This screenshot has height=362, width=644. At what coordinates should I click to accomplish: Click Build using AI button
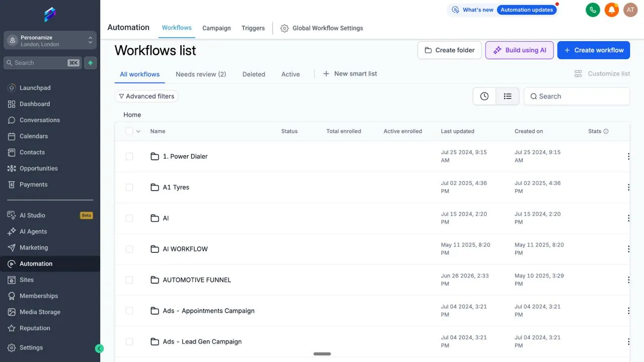tap(520, 50)
